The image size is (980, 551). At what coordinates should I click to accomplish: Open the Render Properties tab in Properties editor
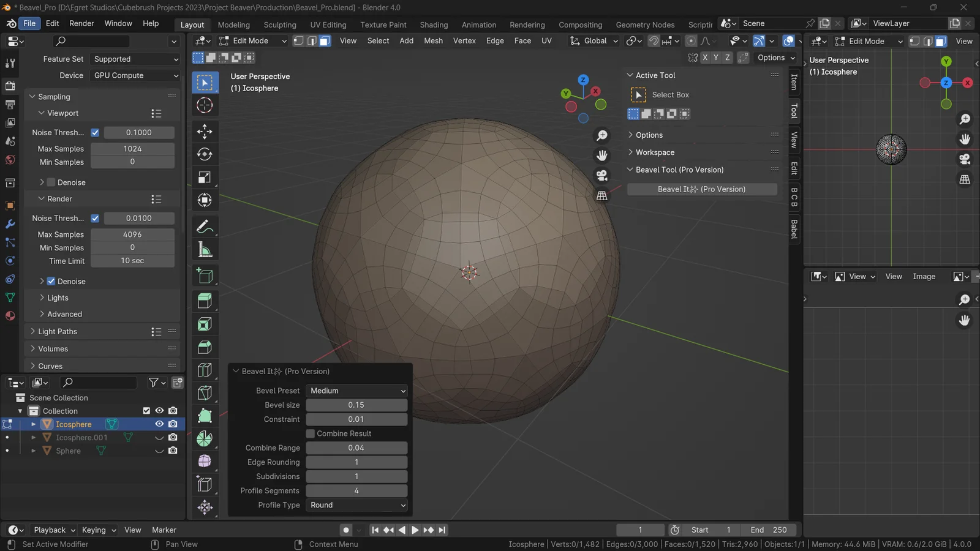click(x=10, y=86)
